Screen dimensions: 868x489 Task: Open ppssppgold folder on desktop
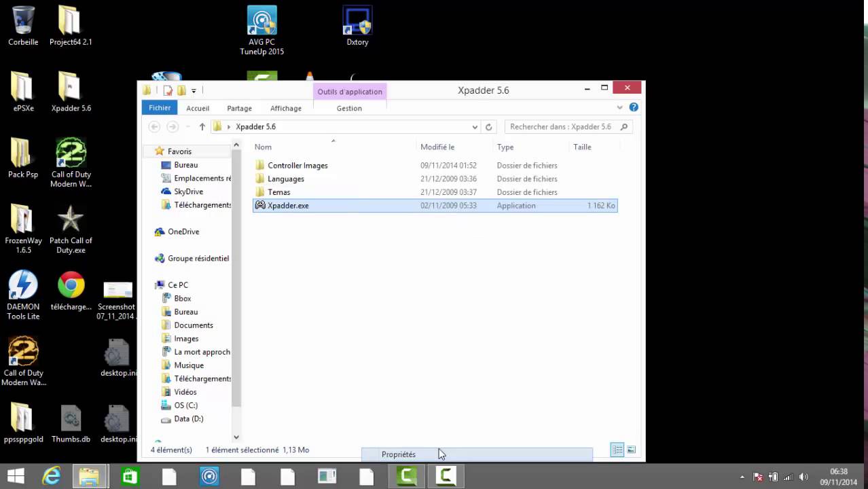tap(23, 424)
